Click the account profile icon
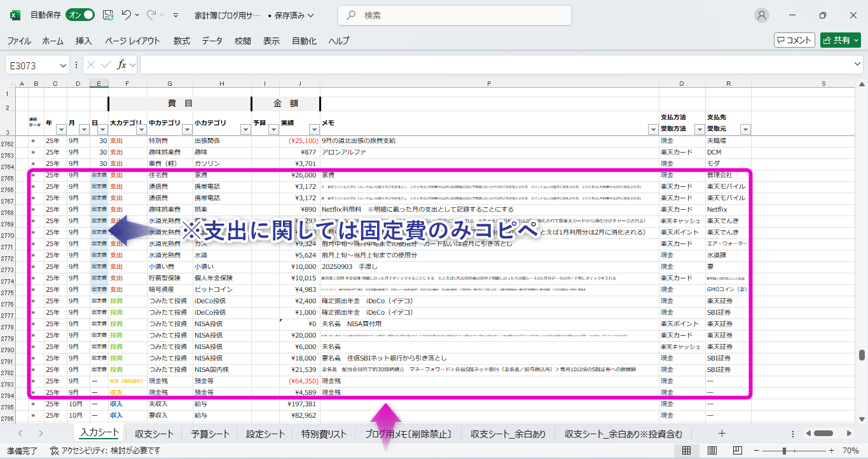868x459 pixels. (761, 15)
